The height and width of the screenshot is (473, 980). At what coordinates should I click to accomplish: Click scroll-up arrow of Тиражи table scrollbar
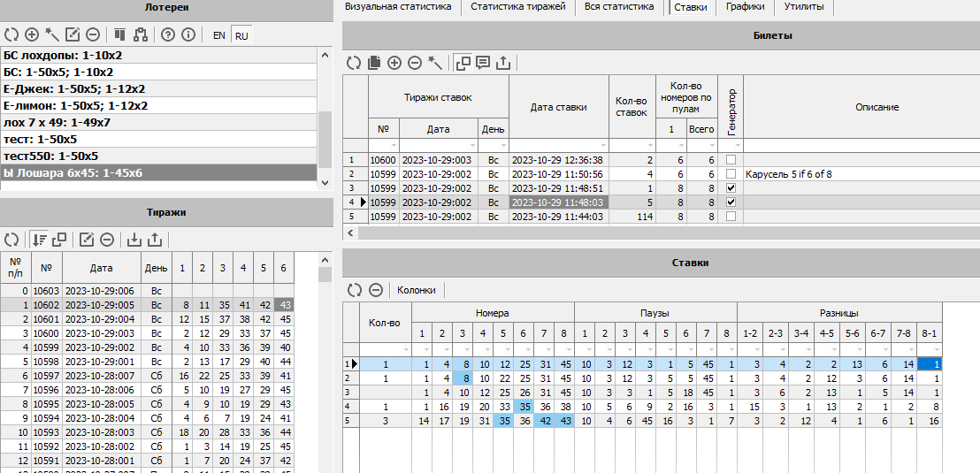tap(325, 259)
